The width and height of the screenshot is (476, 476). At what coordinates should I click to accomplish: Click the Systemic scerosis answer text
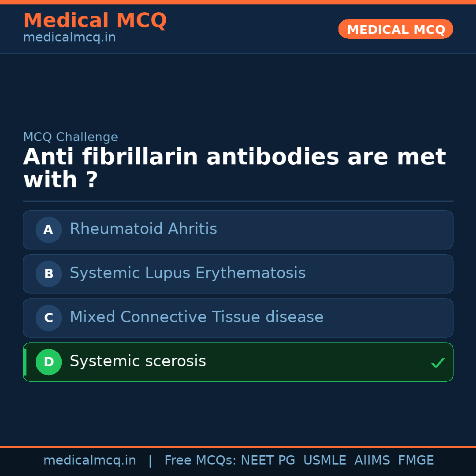coord(138,361)
